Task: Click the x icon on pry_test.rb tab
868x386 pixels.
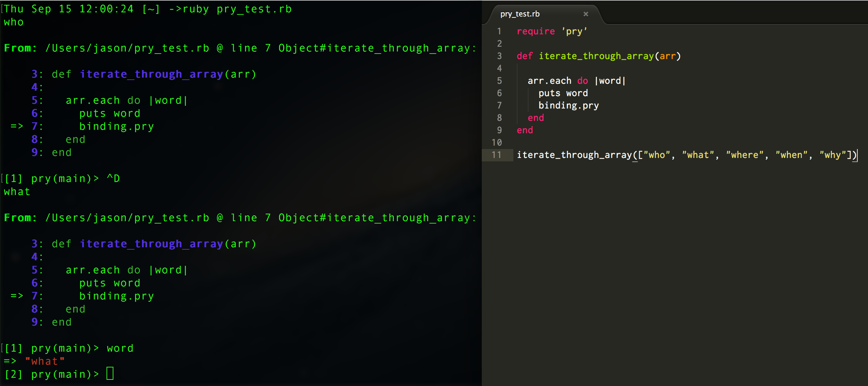Action: point(586,14)
